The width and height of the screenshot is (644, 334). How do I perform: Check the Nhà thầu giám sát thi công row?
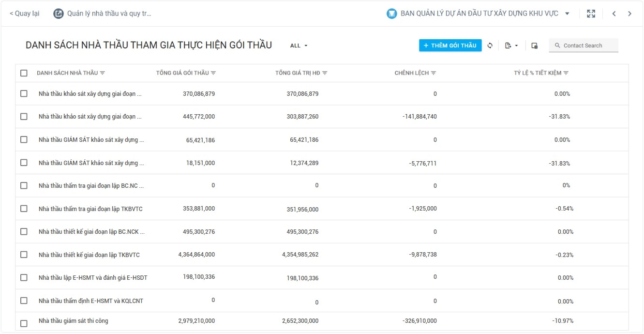pyautogui.click(x=24, y=323)
